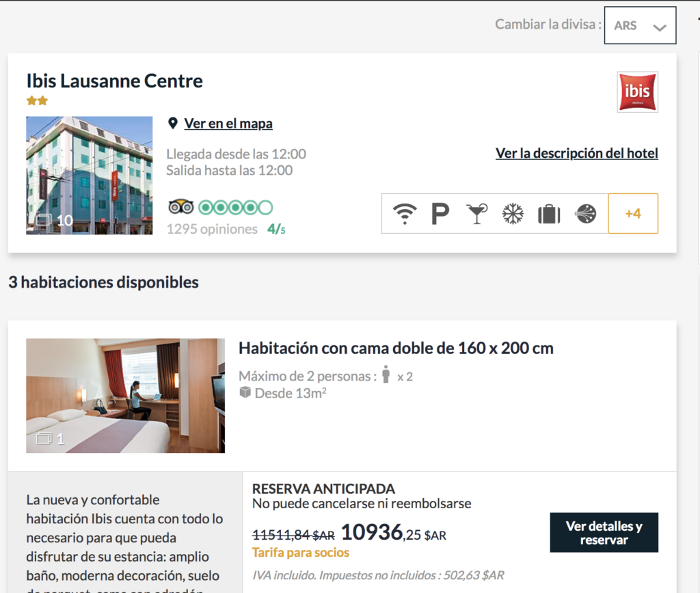The image size is (700, 593).
Task: Click the two-star hotel rating
Action: pos(37,101)
